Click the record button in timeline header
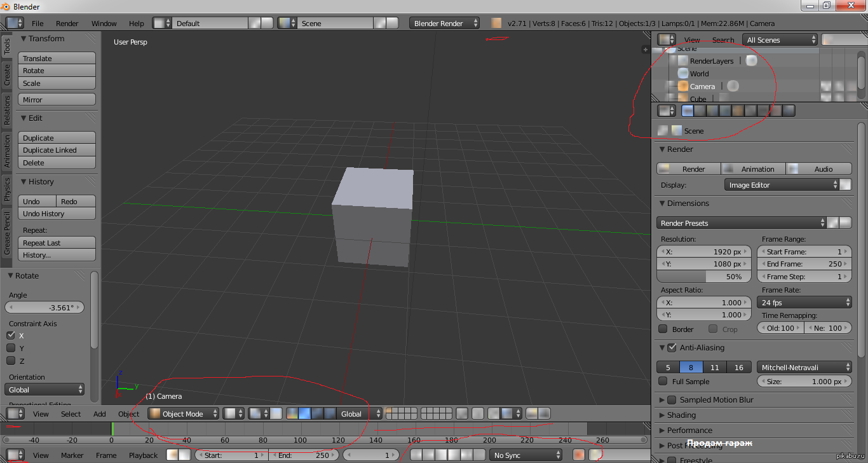 (x=578, y=455)
